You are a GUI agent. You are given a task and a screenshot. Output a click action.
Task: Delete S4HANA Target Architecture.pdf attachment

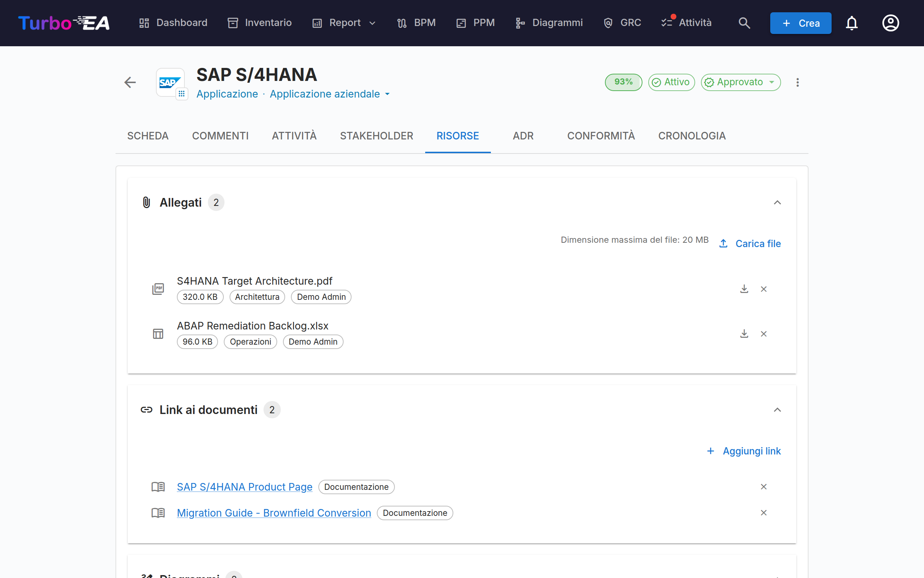pos(763,289)
